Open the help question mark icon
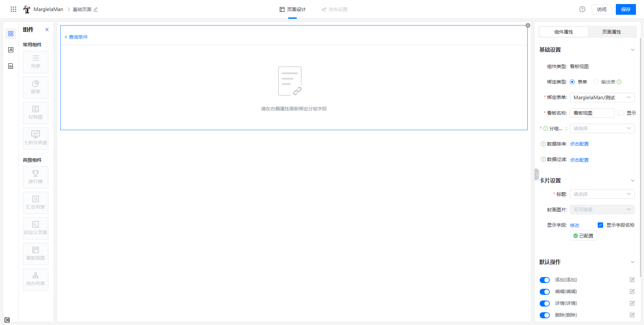The width and height of the screenshot is (644, 325). coord(582,9)
